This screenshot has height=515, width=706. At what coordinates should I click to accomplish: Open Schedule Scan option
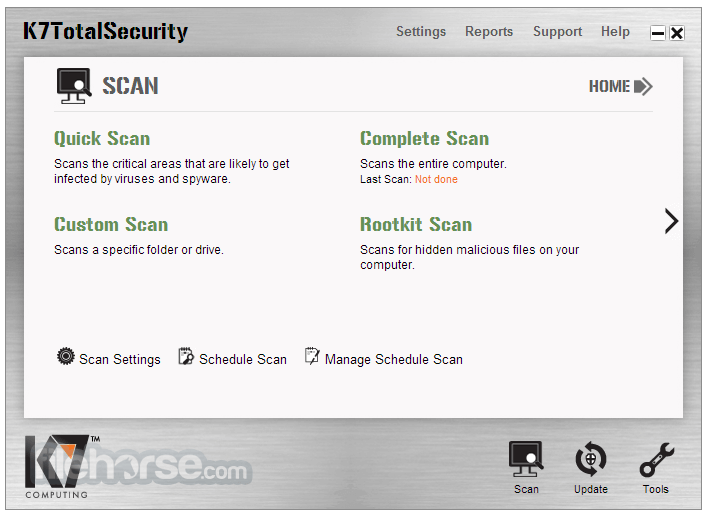[x=243, y=359]
